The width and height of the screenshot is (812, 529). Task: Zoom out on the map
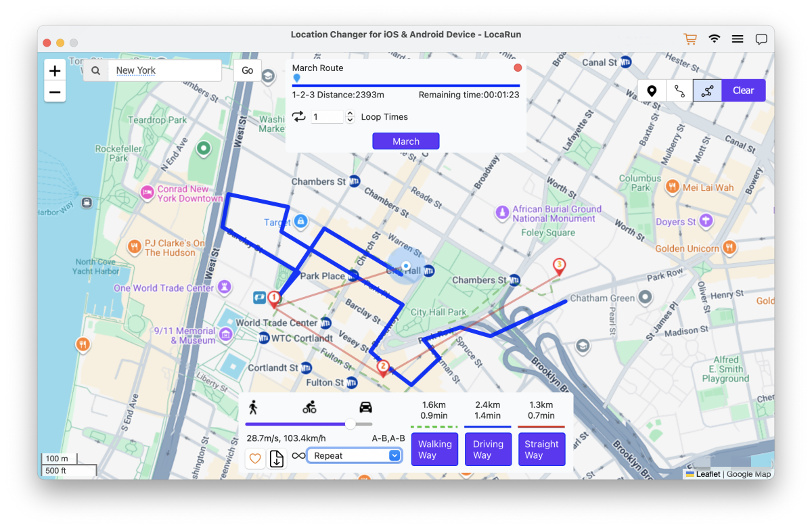click(55, 92)
